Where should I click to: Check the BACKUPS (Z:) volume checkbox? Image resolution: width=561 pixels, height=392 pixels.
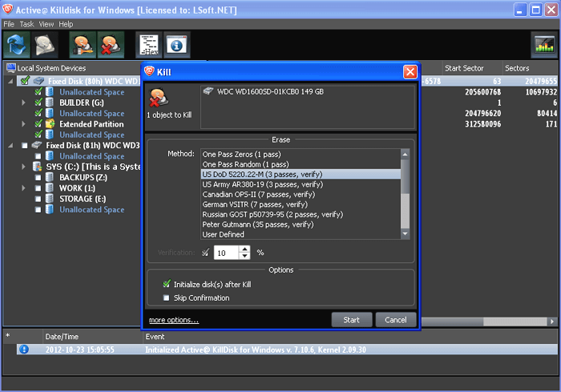(x=38, y=177)
